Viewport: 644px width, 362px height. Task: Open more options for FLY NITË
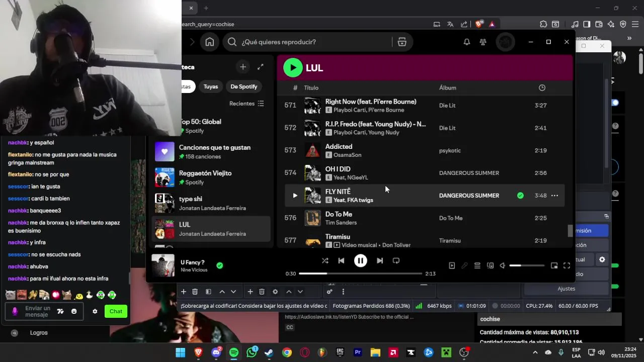pyautogui.click(x=554, y=196)
